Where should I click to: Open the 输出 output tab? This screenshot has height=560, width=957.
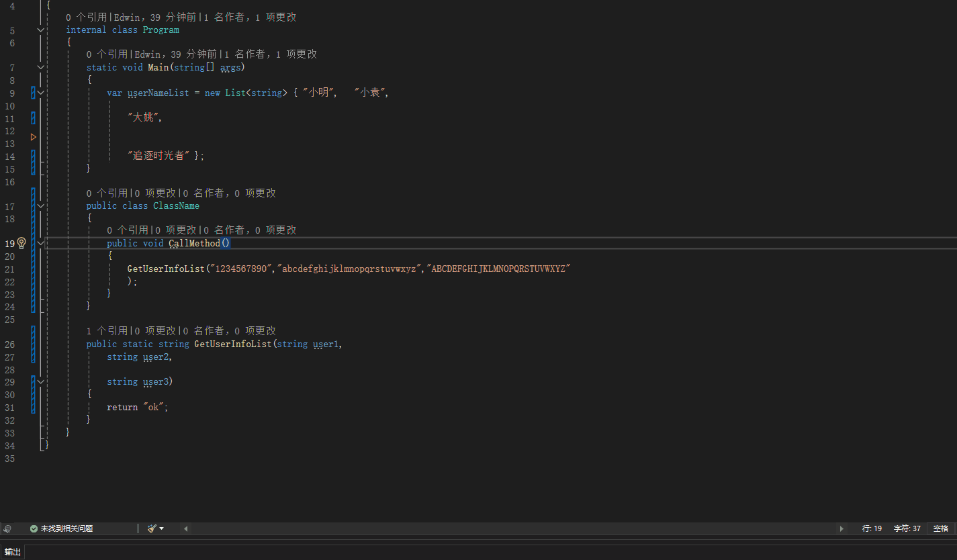tap(13, 552)
